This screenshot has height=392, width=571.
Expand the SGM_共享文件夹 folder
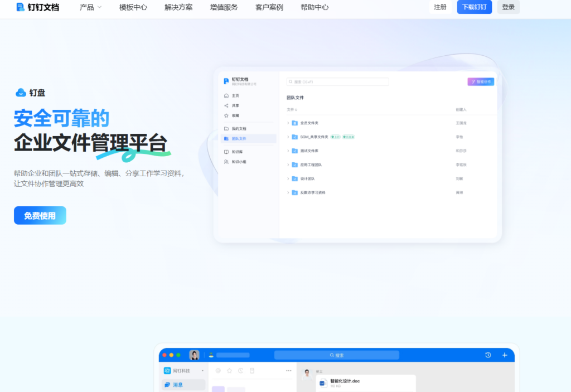(x=288, y=137)
